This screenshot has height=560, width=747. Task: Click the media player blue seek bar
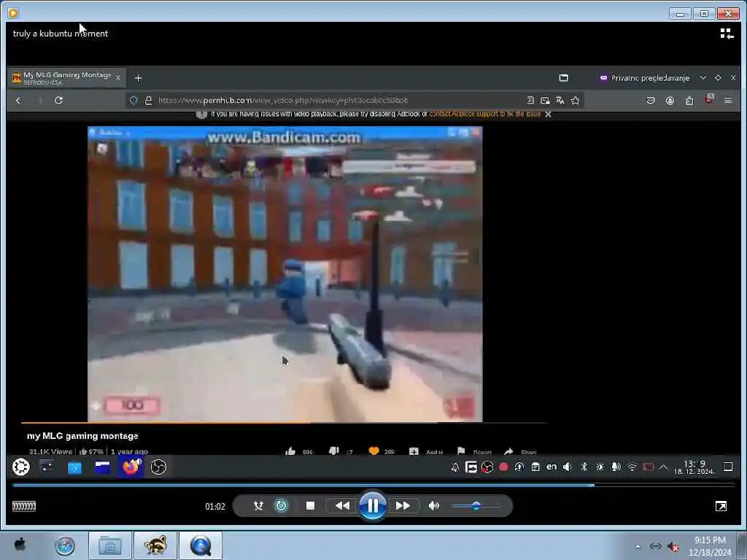(x=373, y=485)
